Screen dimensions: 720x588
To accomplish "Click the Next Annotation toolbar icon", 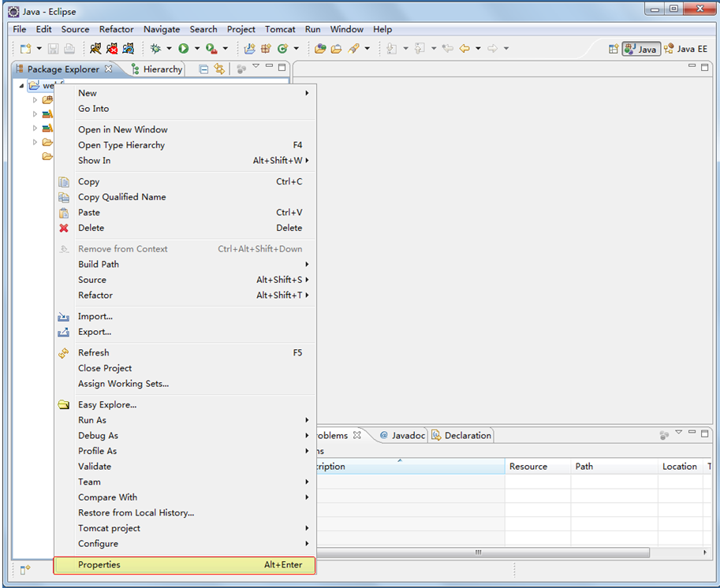I will (x=392, y=48).
